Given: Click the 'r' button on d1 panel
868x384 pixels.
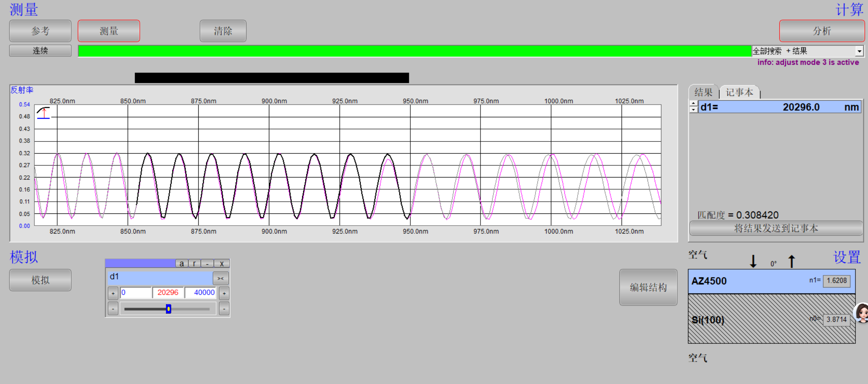Looking at the screenshot, I should click(x=195, y=264).
